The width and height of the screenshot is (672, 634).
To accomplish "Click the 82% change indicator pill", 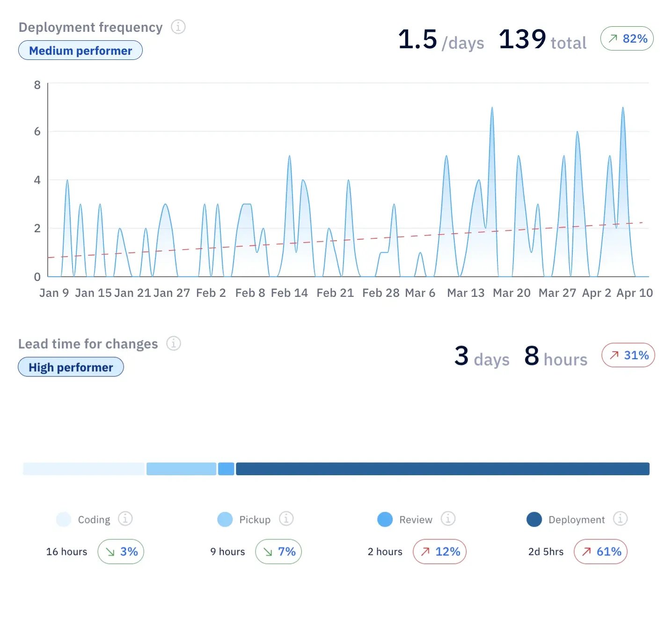I will pyautogui.click(x=627, y=38).
